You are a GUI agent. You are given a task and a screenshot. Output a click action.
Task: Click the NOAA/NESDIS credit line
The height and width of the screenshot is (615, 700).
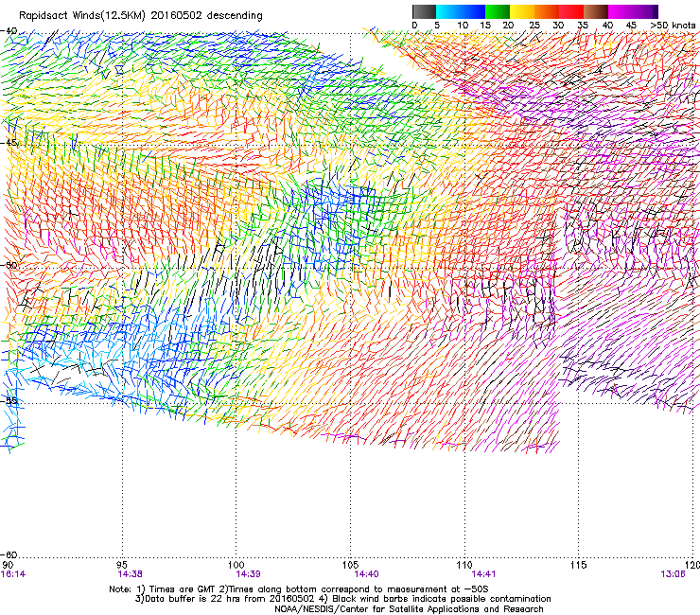coord(409,609)
